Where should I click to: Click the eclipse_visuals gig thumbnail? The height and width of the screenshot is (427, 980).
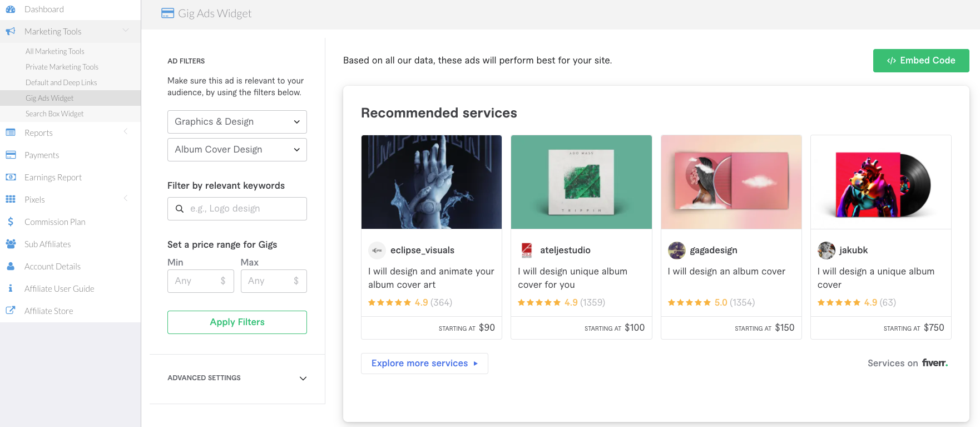point(432,182)
